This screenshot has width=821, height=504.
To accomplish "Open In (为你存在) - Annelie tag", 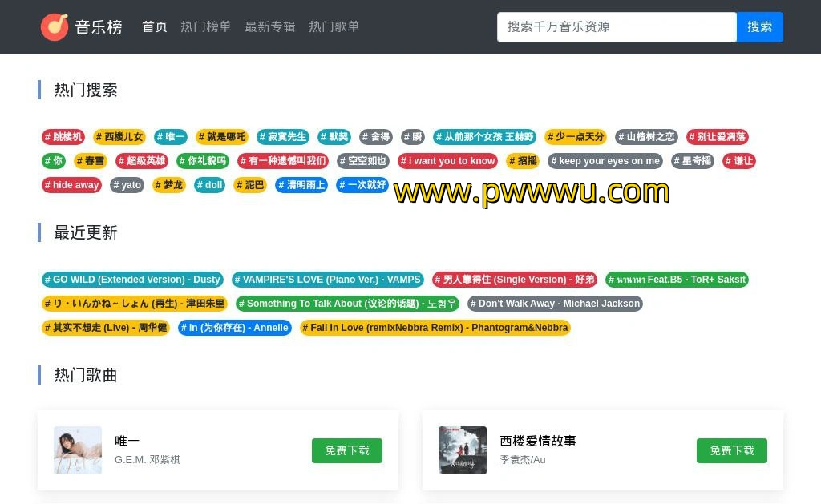I will tap(235, 328).
